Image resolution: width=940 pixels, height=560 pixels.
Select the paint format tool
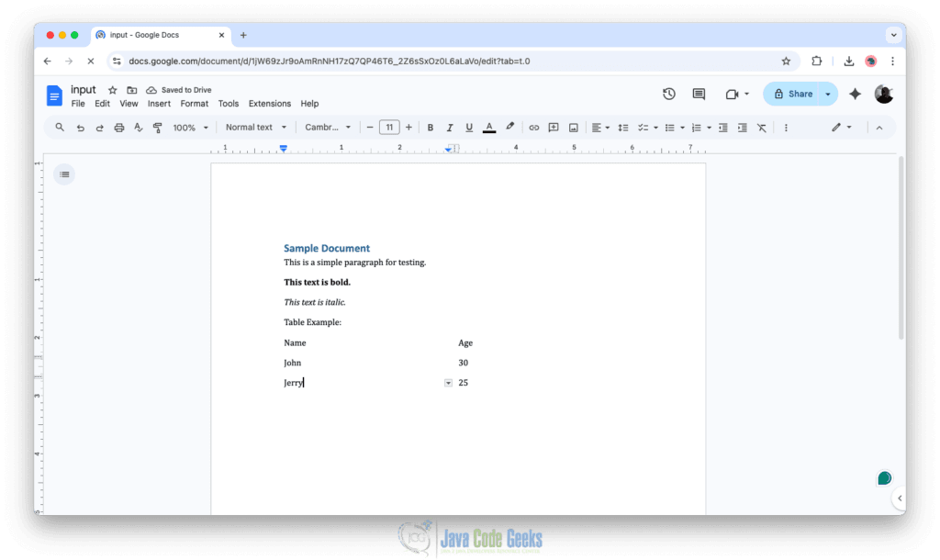tap(158, 128)
